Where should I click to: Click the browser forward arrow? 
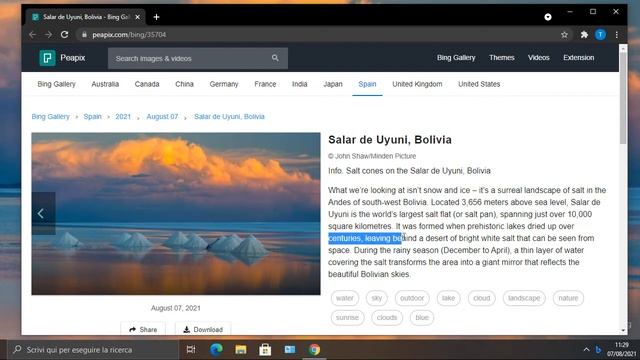[48, 35]
